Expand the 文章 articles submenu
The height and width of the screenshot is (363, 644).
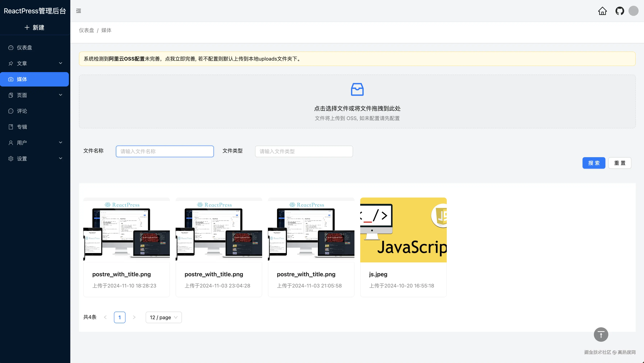pos(60,63)
